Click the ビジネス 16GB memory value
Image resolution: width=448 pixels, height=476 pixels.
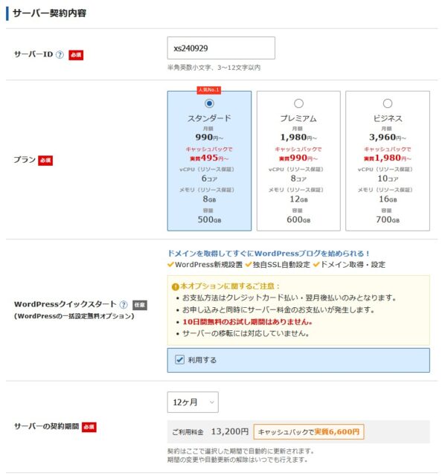click(388, 199)
